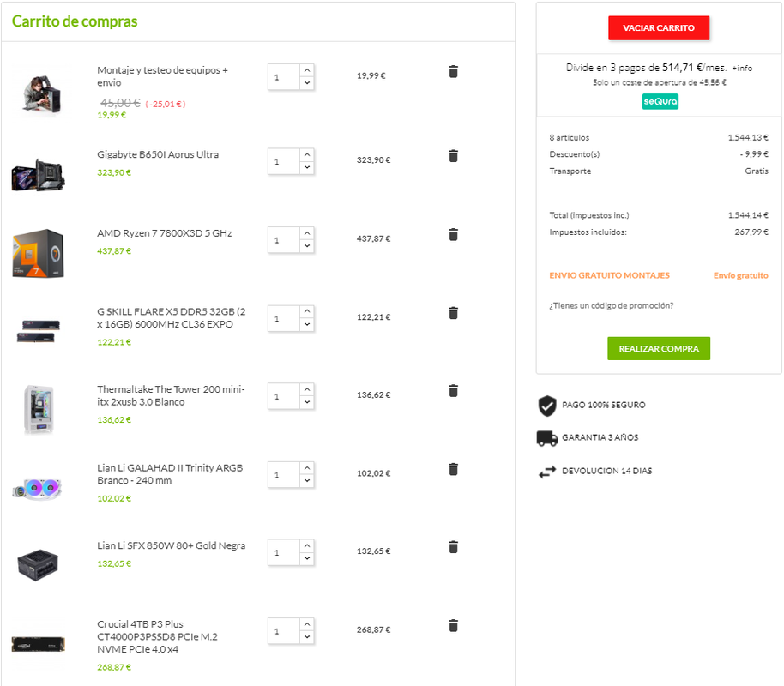This screenshot has width=784, height=686.
Task: Open Thermaltake The Tower 200 product link
Action: click(x=171, y=395)
